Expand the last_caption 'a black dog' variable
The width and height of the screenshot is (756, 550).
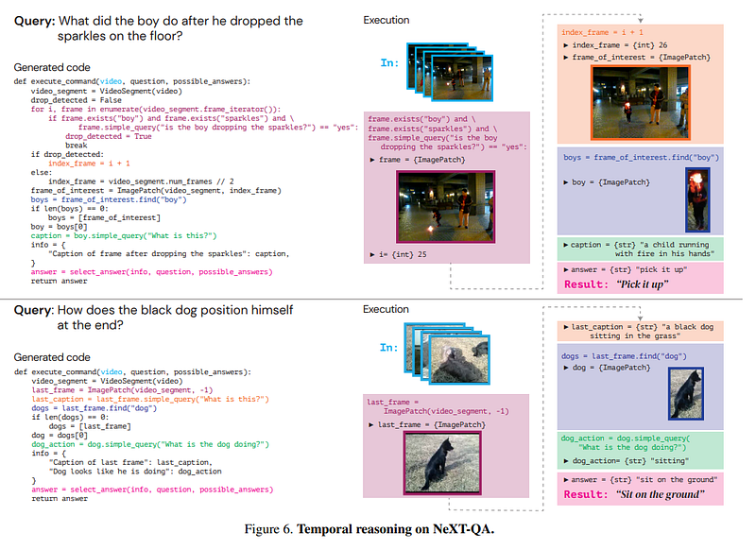click(565, 327)
